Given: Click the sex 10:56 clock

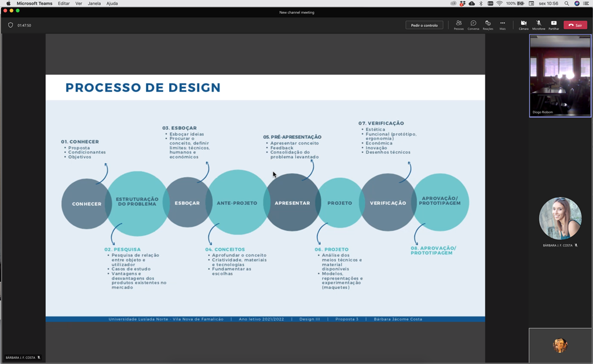Looking at the screenshot, I should point(548,3).
